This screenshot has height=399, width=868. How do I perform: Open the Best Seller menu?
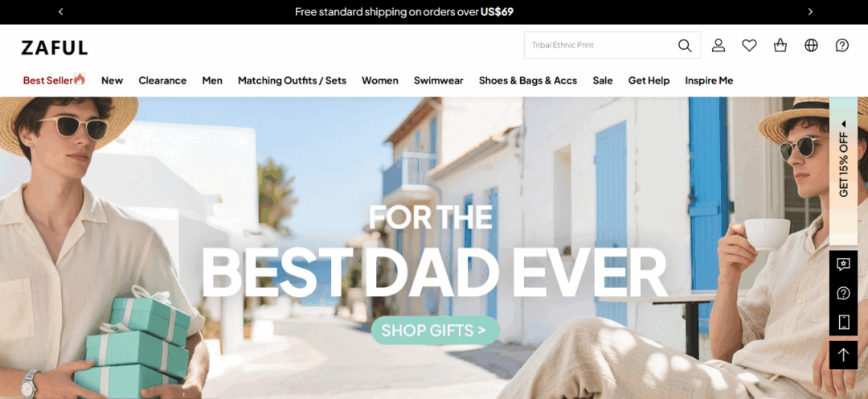coord(54,80)
